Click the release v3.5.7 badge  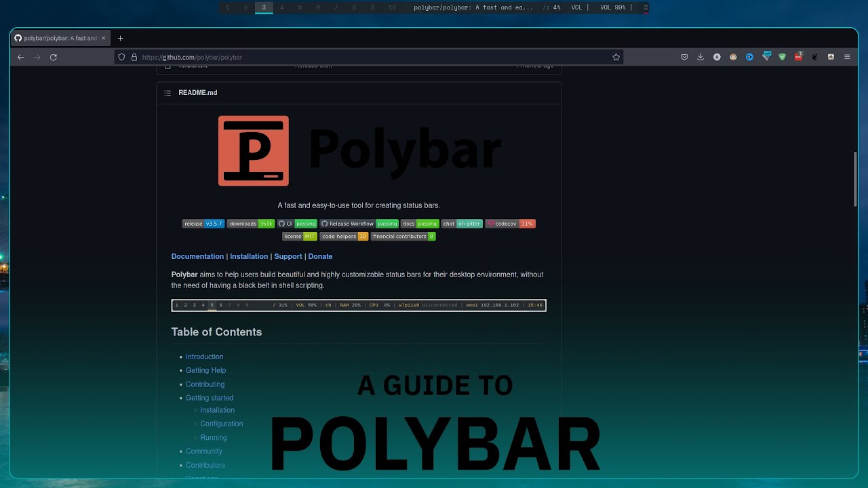[x=203, y=224]
